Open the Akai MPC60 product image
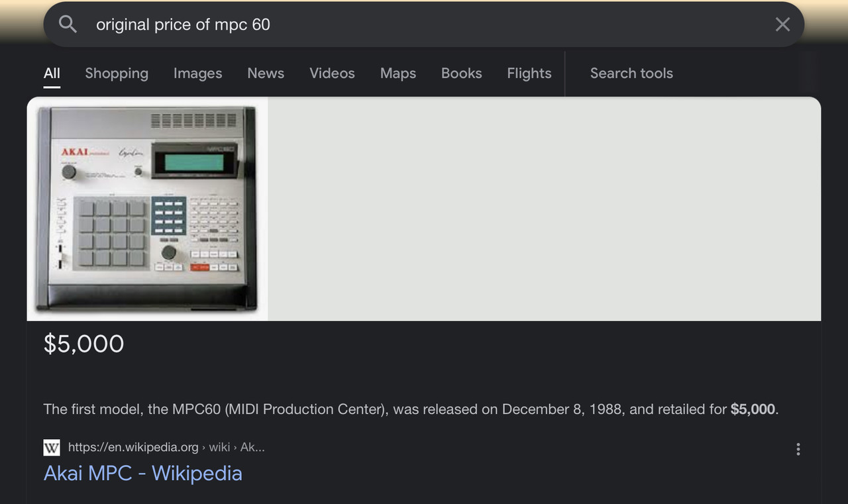 [147, 209]
